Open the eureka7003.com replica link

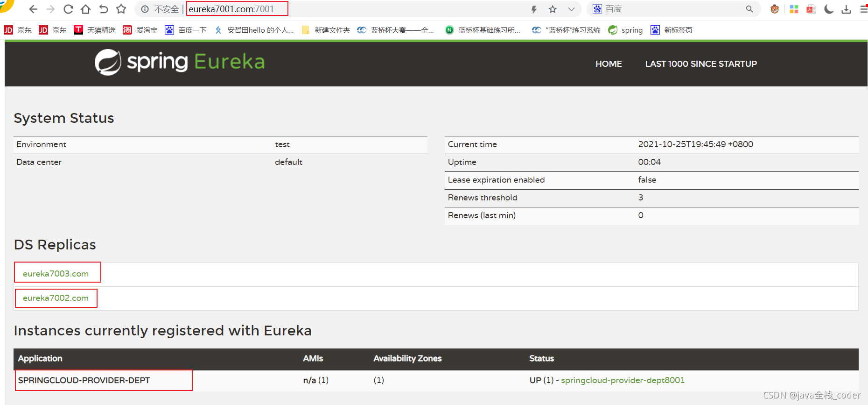(x=56, y=274)
